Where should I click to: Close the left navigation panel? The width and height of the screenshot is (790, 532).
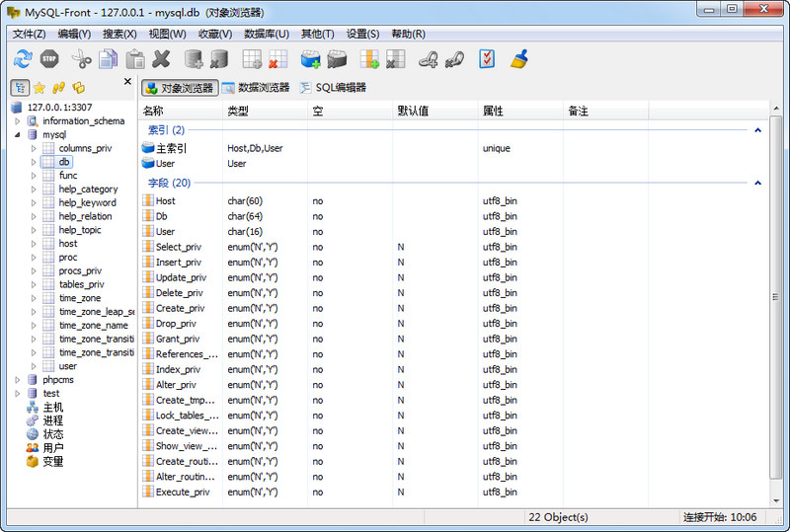tap(127, 81)
